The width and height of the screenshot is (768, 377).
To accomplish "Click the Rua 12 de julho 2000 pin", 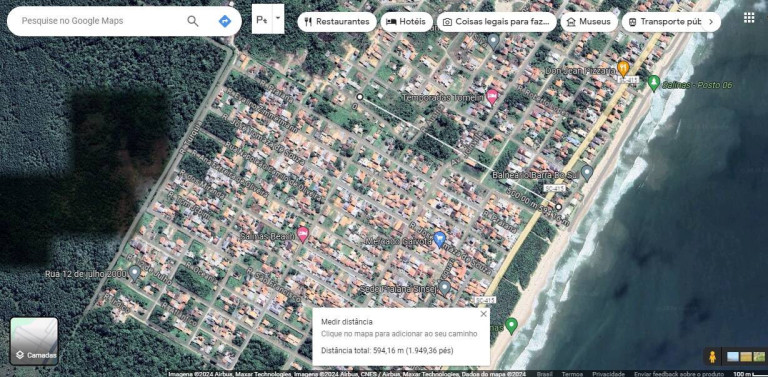I will [x=135, y=273].
